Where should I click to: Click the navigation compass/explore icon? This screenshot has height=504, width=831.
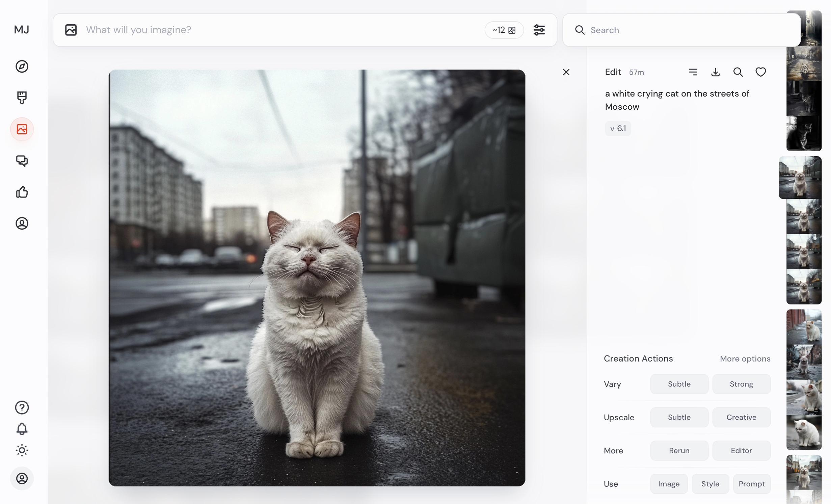21,67
